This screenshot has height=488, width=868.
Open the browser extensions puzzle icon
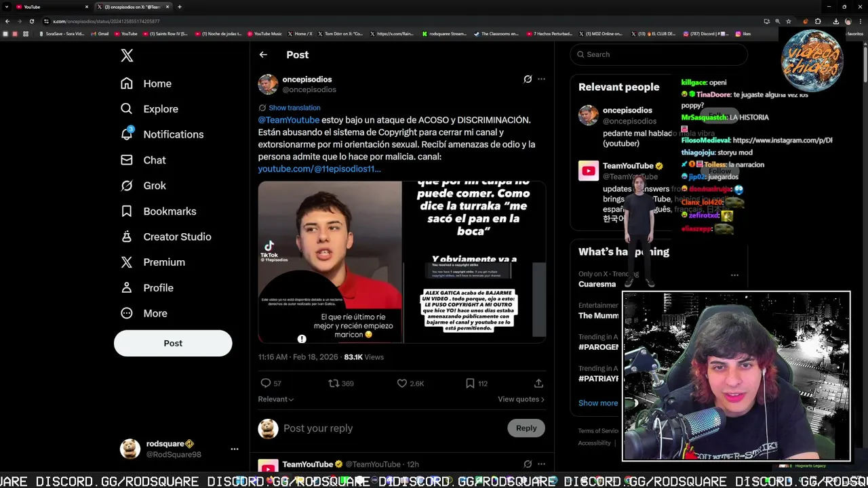point(818,21)
